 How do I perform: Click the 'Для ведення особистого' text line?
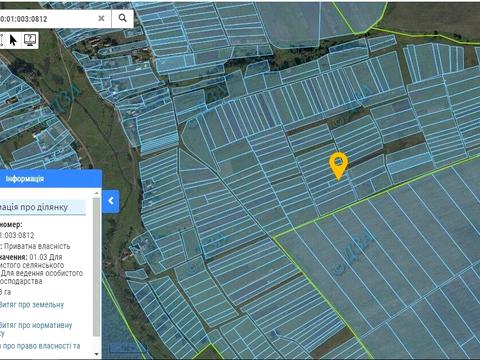pos(42,273)
